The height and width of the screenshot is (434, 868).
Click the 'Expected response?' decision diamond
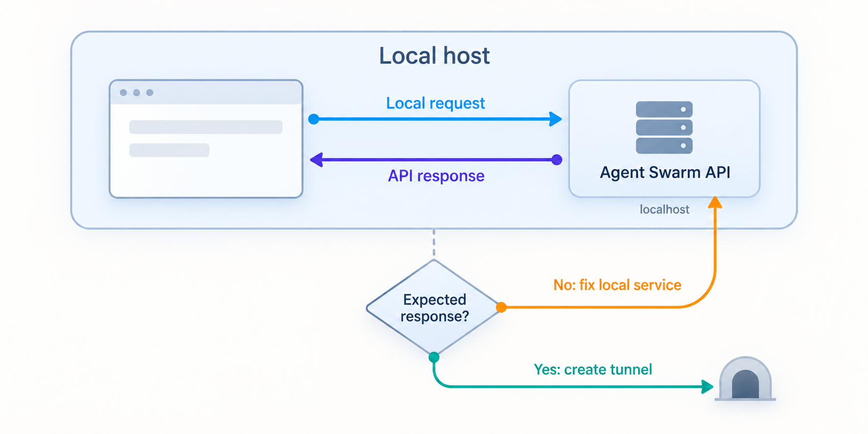coord(434,308)
